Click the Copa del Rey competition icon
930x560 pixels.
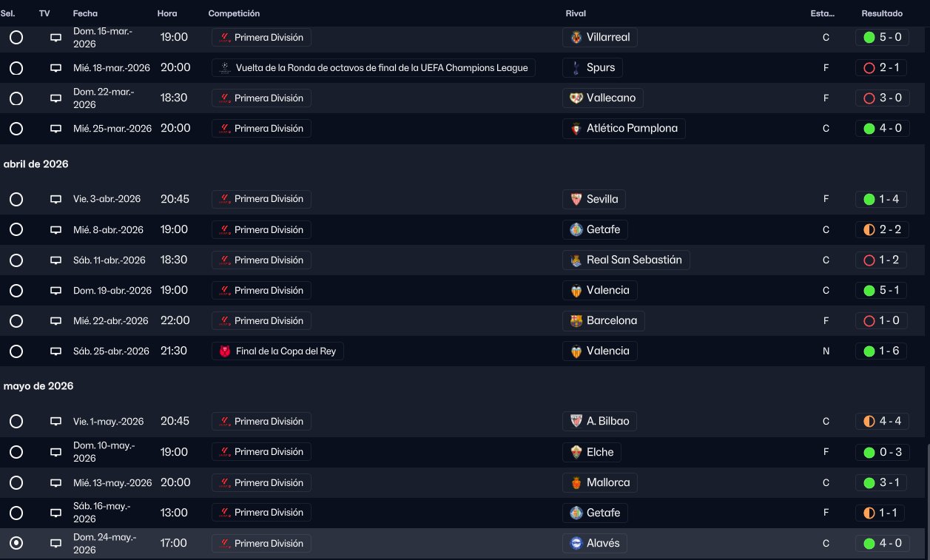click(x=225, y=351)
